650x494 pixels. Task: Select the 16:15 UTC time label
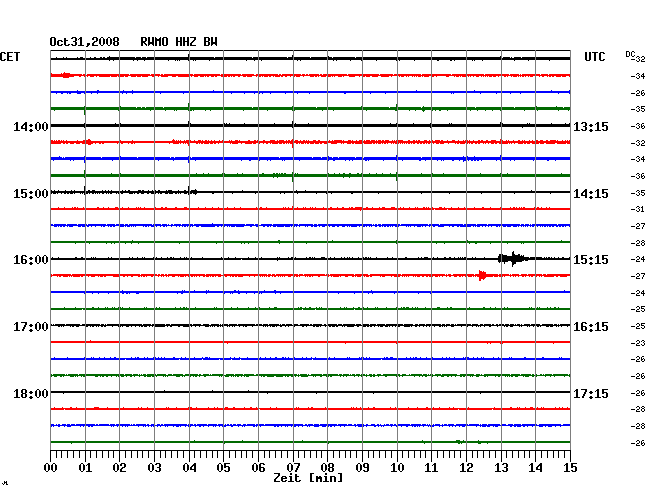[x=591, y=327]
